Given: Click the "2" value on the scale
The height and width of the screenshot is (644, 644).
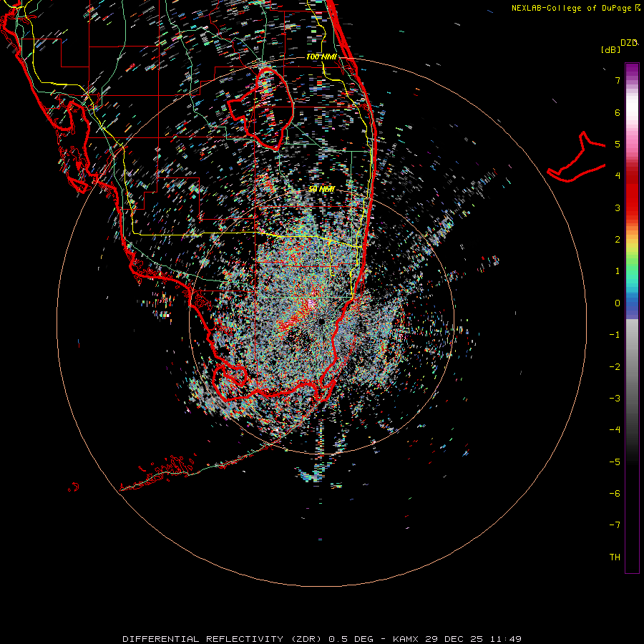Looking at the screenshot, I should [618, 240].
